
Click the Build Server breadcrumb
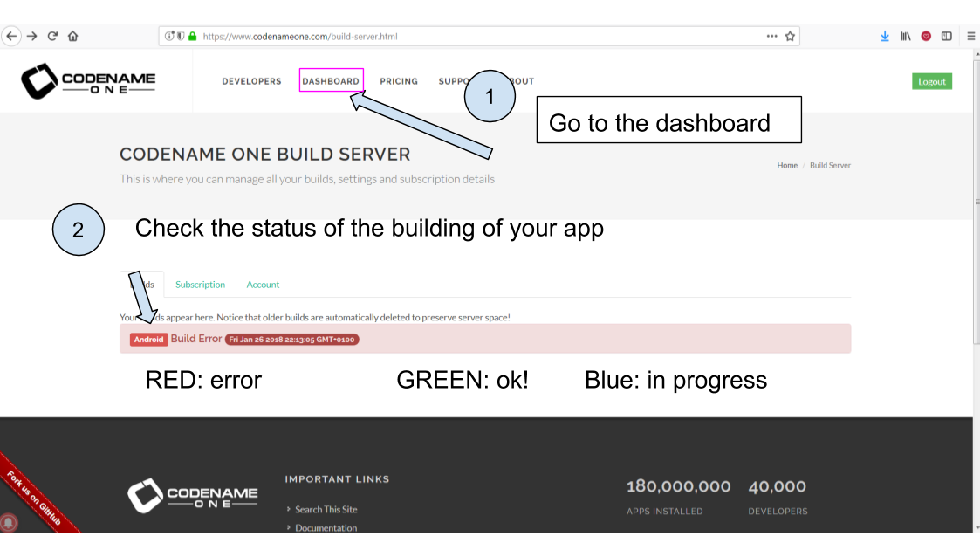coord(830,166)
